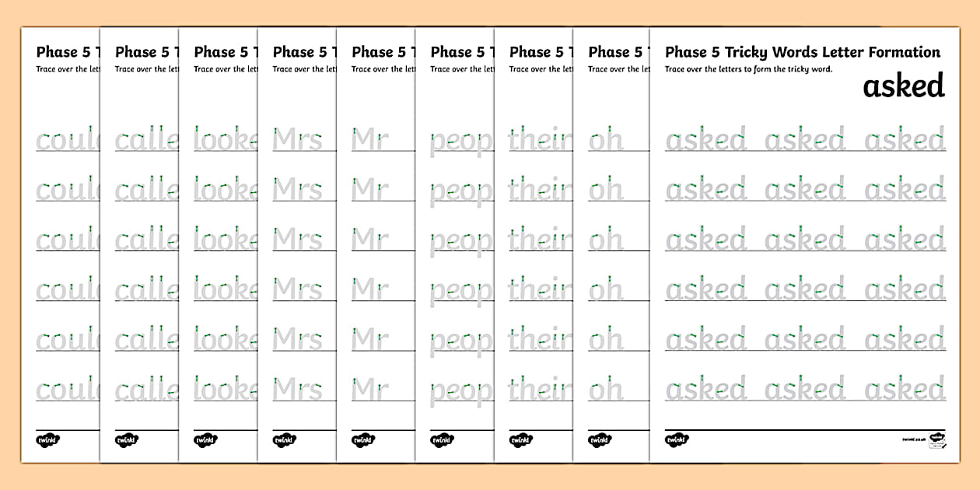Click the 'Trace over the letters' instruction text
The height and width of the screenshot is (490, 980).
click(748, 69)
